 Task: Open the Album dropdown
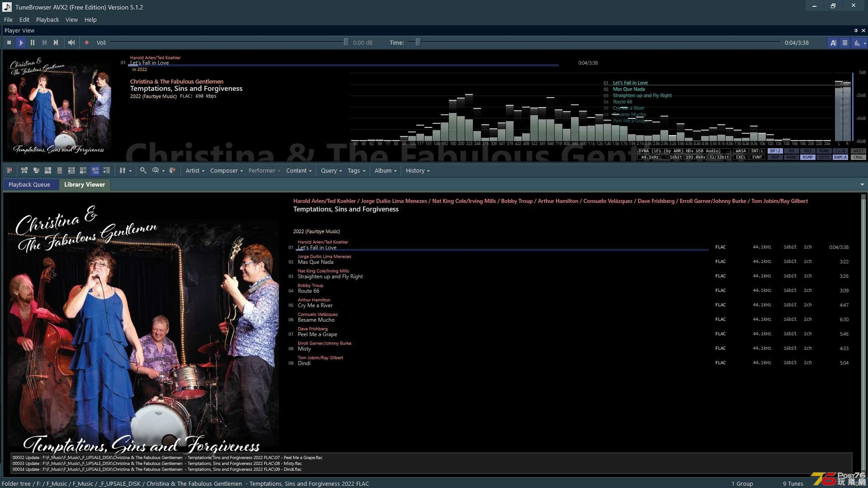[x=385, y=170]
